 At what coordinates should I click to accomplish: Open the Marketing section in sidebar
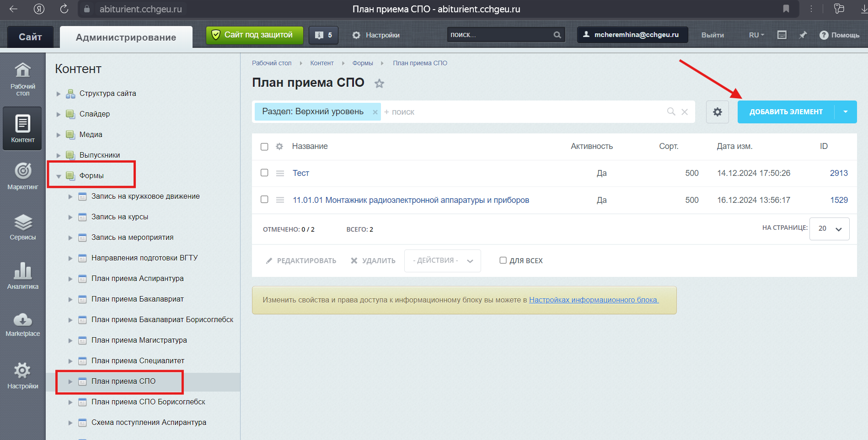(x=23, y=176)
